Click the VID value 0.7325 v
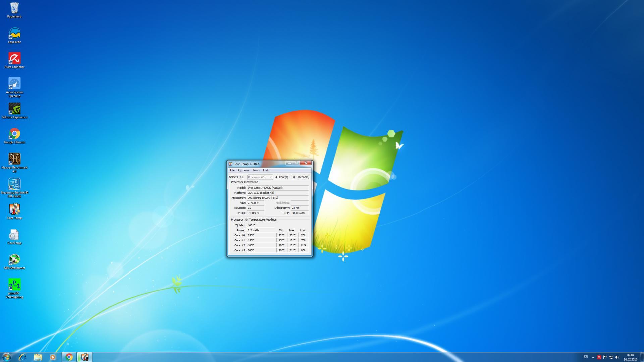This screenshot has height=362, width=644. point(255,203)
